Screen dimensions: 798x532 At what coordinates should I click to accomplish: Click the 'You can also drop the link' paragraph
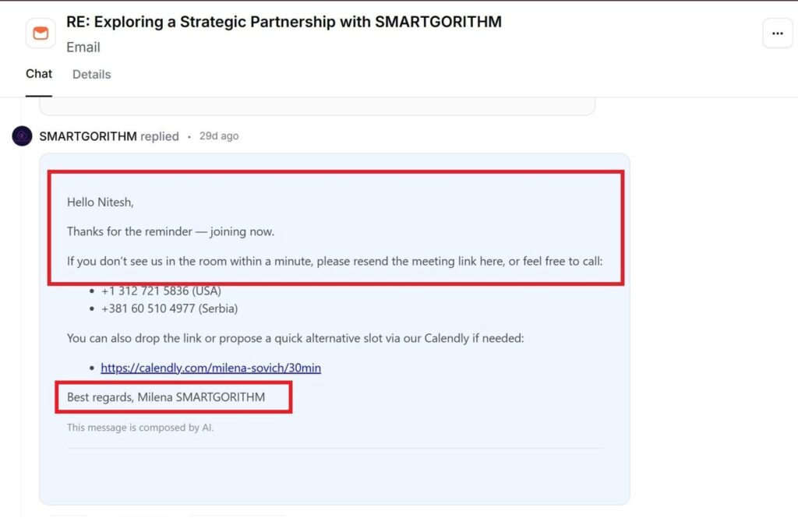[295, 338]
